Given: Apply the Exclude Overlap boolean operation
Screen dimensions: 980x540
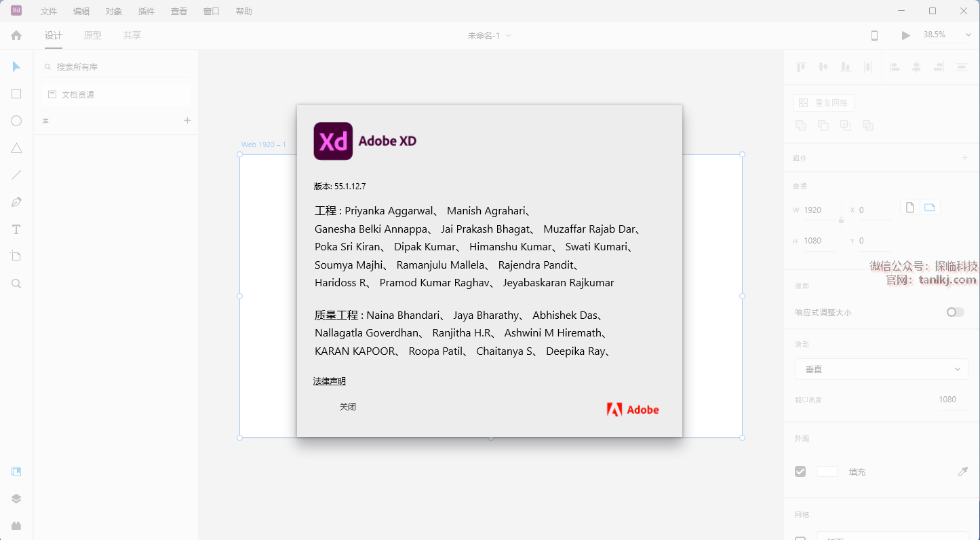Looking at the screenshot, I should (x=868, y=126).
